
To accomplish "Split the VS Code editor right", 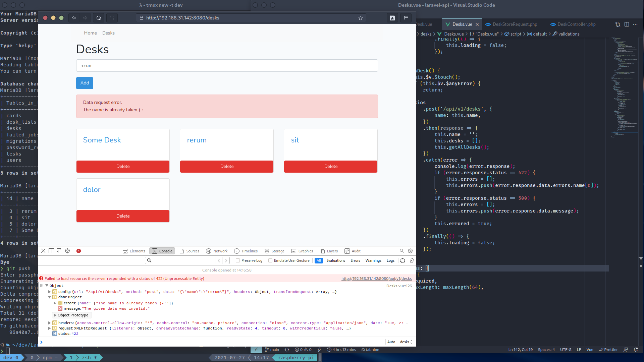I will click(627, 24).
